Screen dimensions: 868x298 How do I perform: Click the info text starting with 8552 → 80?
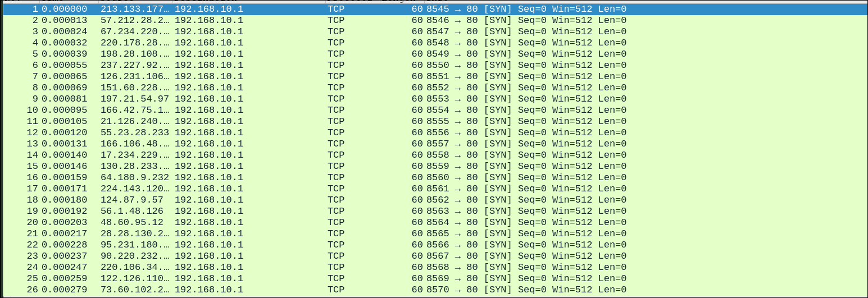526,88
